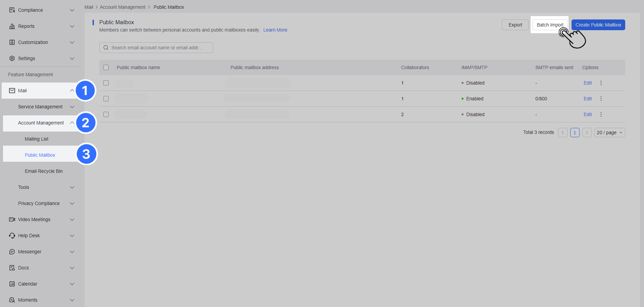
Task: Open the Email Recycle Bin page
Action: click(x=44, y=171)
